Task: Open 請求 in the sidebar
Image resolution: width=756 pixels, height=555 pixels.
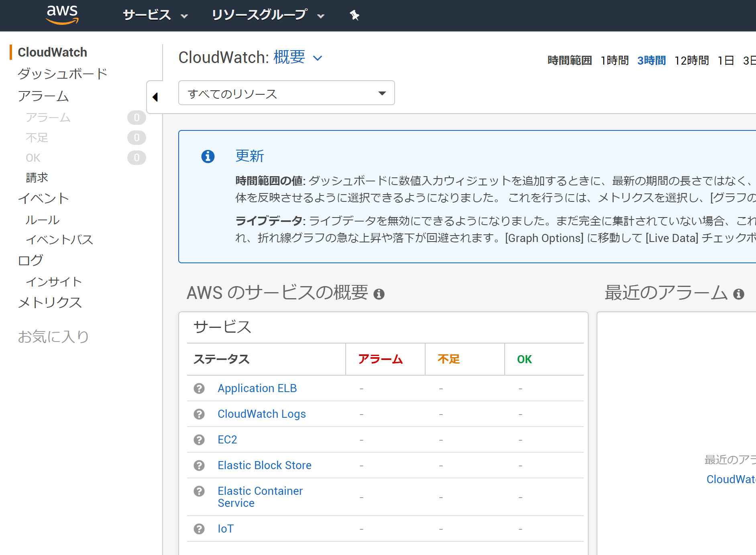Action: click(x=37, y=178)
